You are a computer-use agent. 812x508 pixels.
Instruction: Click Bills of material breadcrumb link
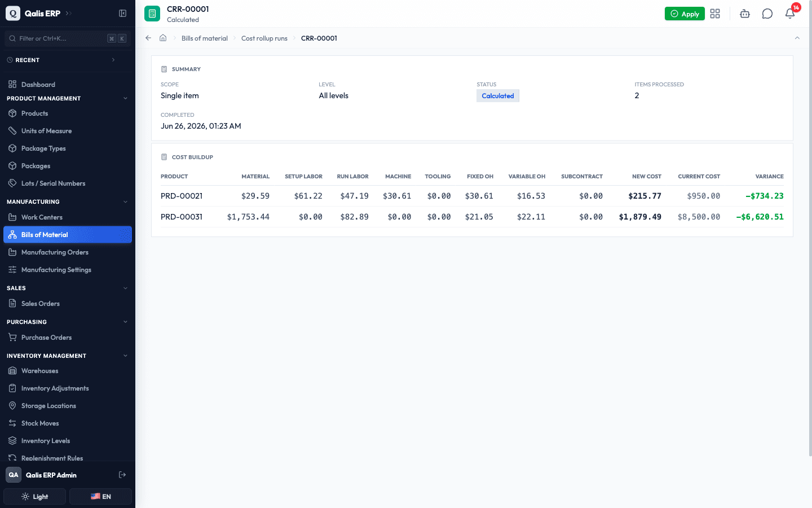click(205, 38)
